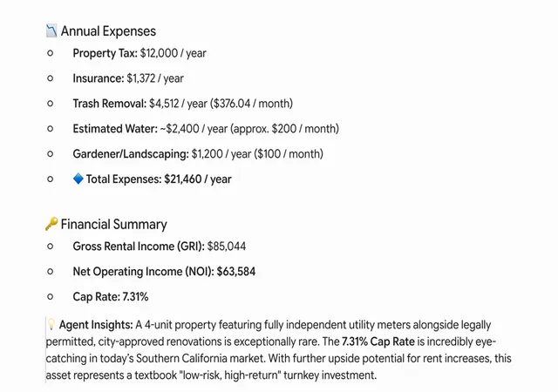Screen dimensions: 558x392
Task: Click the Total Expenses $21,460 figure
Action: coord(182,179)
